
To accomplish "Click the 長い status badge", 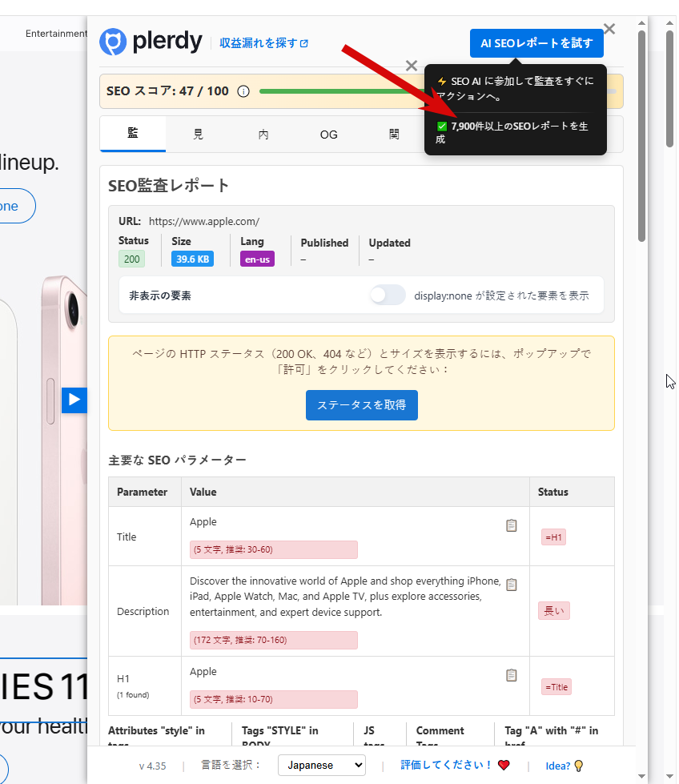I will (x=554, y=611).
